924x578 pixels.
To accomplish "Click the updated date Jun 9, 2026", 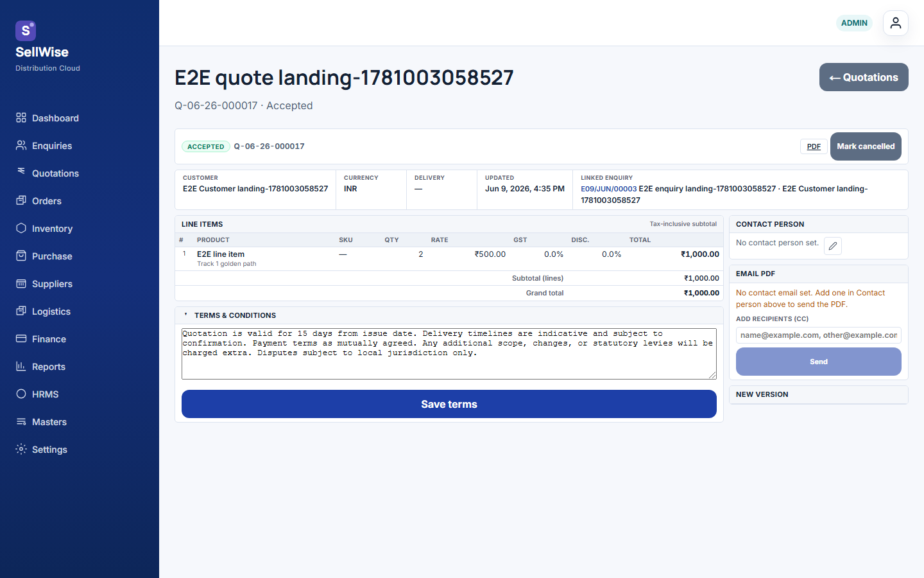I will coord(525,189).
